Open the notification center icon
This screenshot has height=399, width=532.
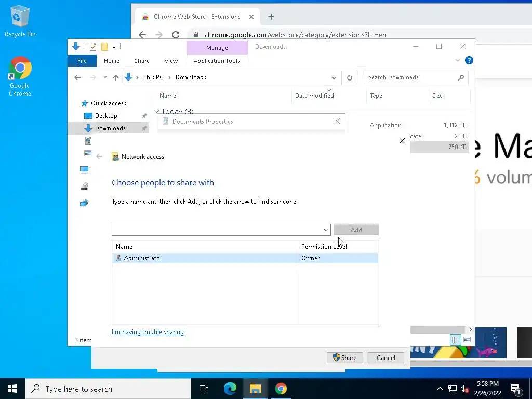coord(515,389)
